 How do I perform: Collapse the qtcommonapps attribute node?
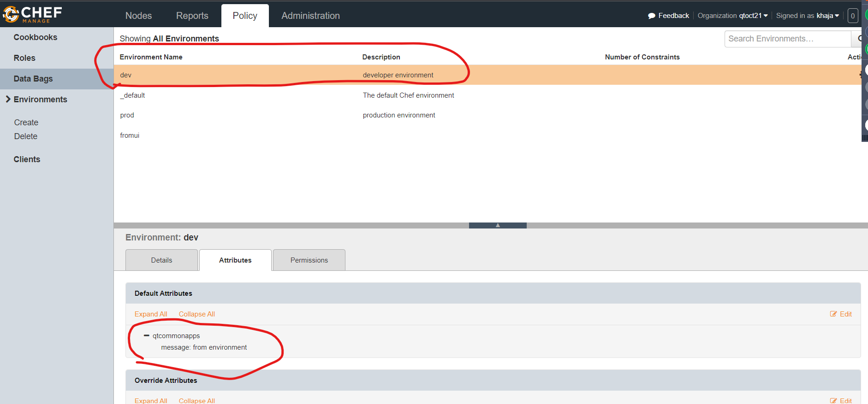click(147, 336)
